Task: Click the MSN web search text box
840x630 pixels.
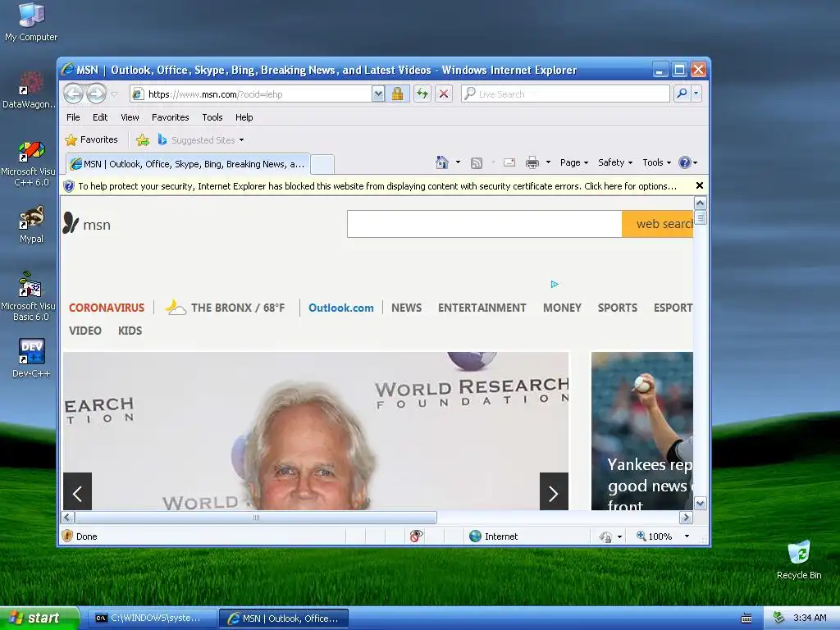Action: (484, 224)
